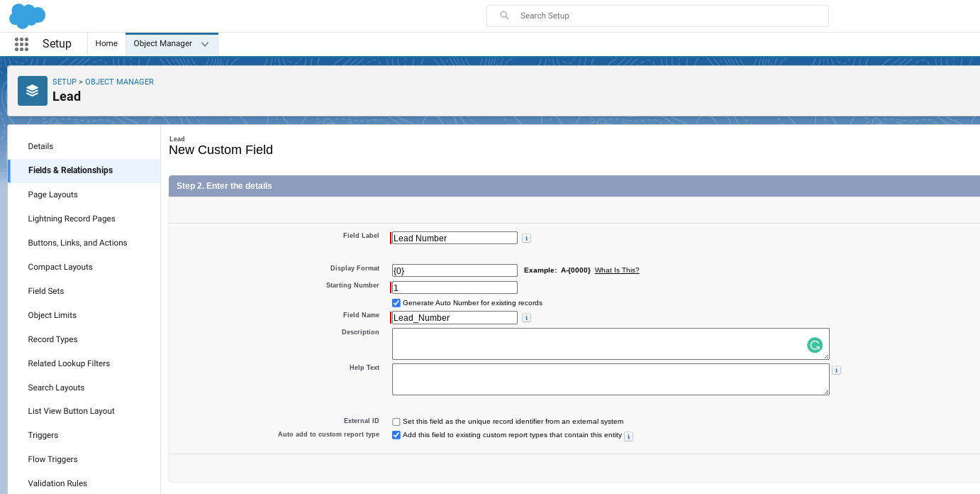Click the Help Text info icon
980x494 pixels.
coord(836,370)
